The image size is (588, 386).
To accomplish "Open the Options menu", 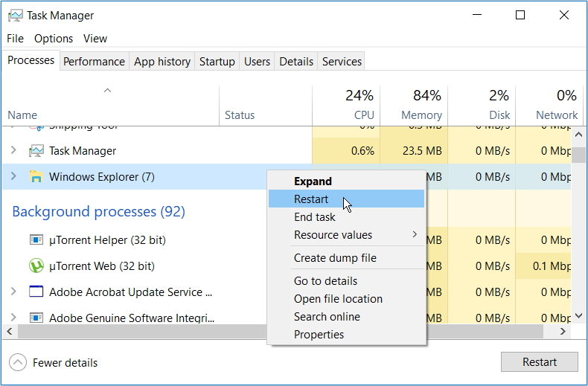I will coord(54,39).
